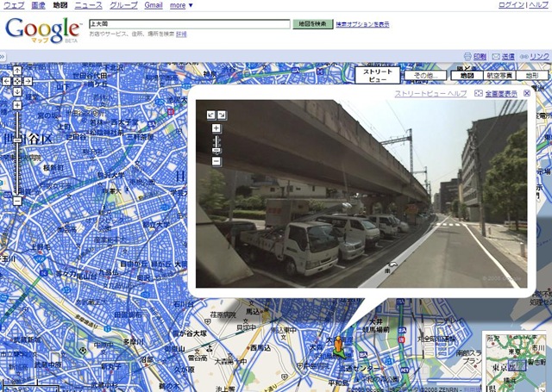This screenshot has height=392, width=552.
Task: Click the print icon
Action: tap(467, 56)
